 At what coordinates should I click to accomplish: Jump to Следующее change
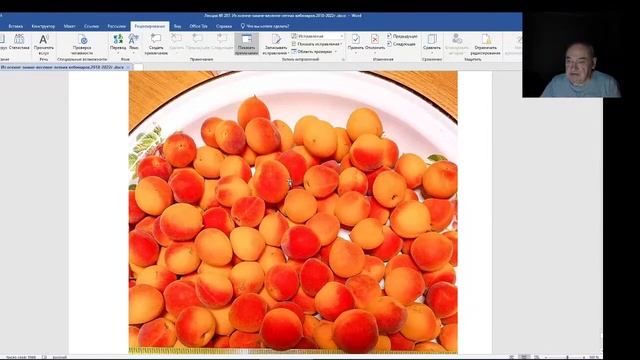401,44
